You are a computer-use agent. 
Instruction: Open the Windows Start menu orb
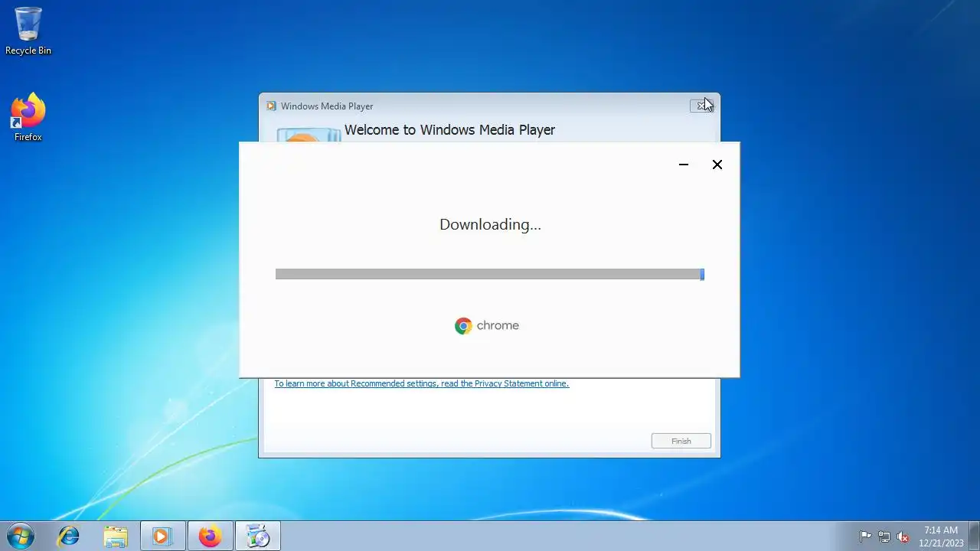click(x=20, y=536)
